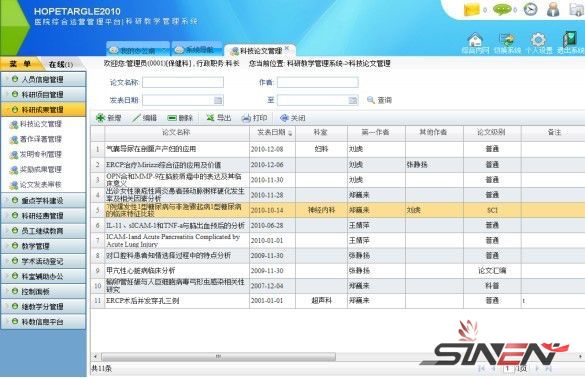
Task: Open the green chat messages icon
Action: coord(502,9)
